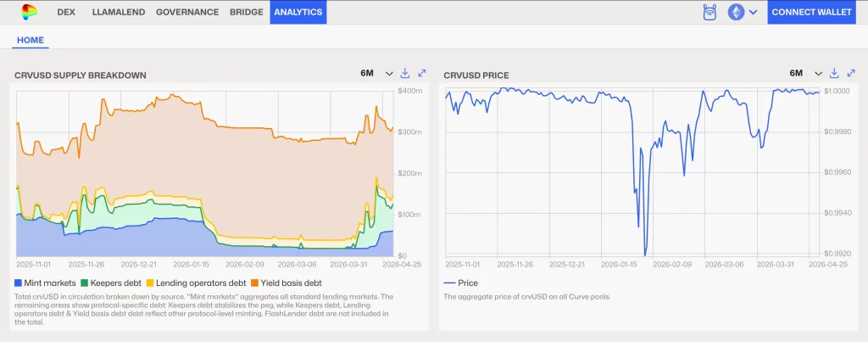Click the $0.9920 price axis label
Screen dimensions: 868x342
pyautogui.click(x=837, y=253)
